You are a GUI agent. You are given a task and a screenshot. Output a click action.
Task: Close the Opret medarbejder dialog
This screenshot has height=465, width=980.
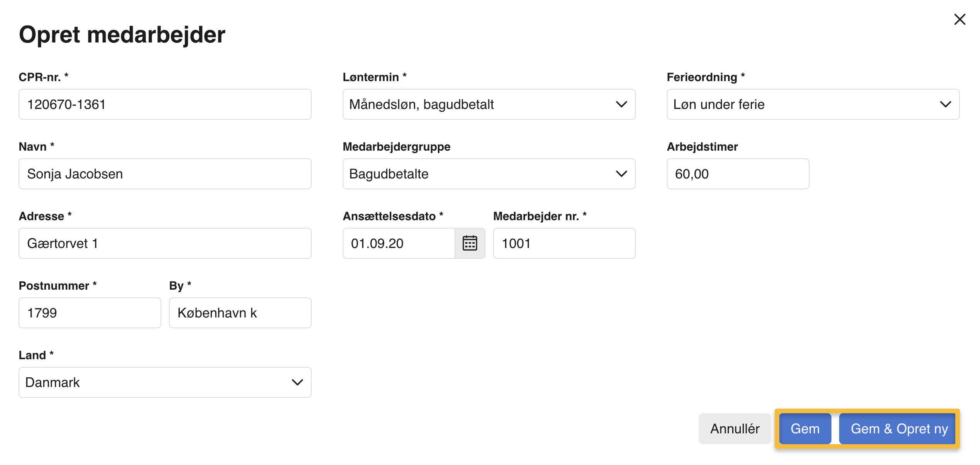click(960, 19)
